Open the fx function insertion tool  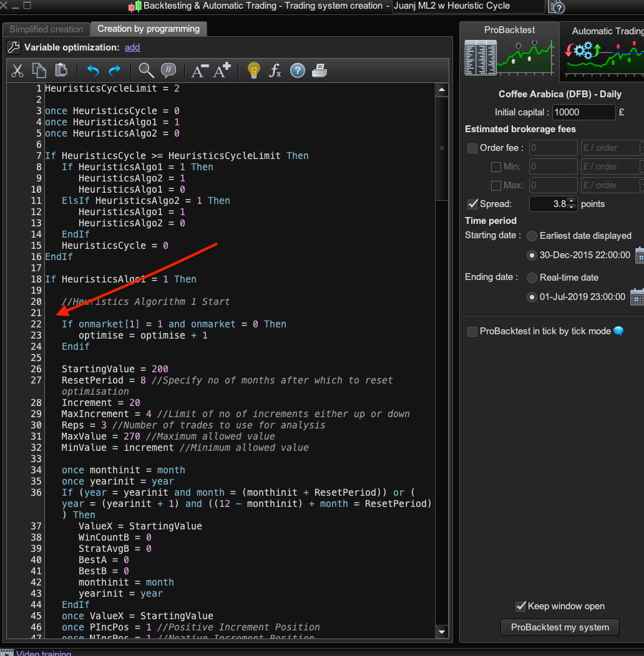275,70
